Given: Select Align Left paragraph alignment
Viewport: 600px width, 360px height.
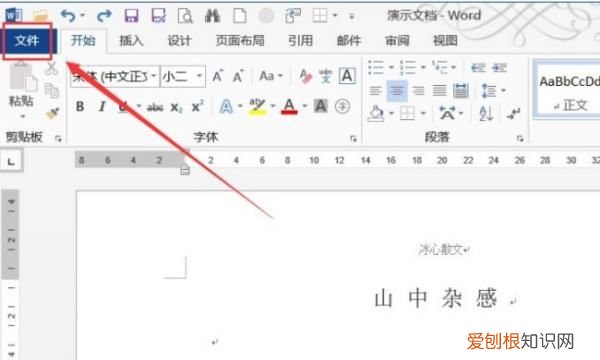Looking at the screenshot, I should (x=375, y=91).
